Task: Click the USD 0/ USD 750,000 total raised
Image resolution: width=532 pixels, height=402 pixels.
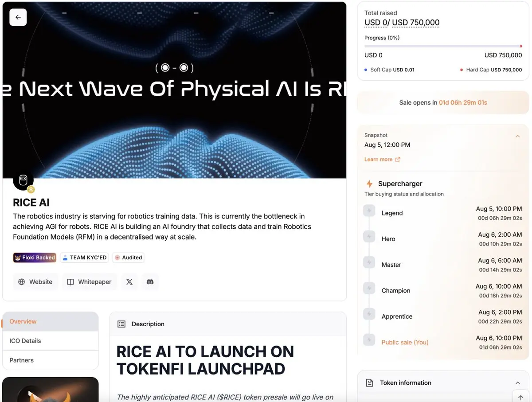Action: [x=402, y=23]
